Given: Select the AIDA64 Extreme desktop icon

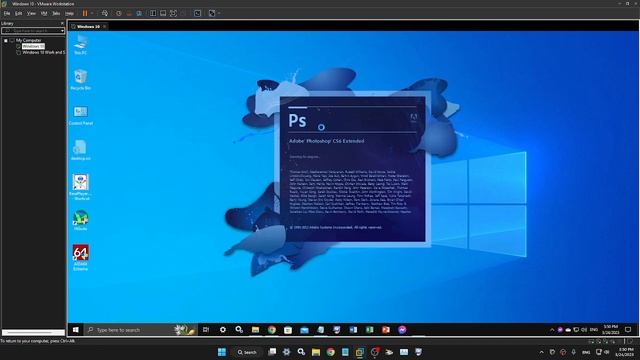Looking at the screenshot, I should point(80,258).
